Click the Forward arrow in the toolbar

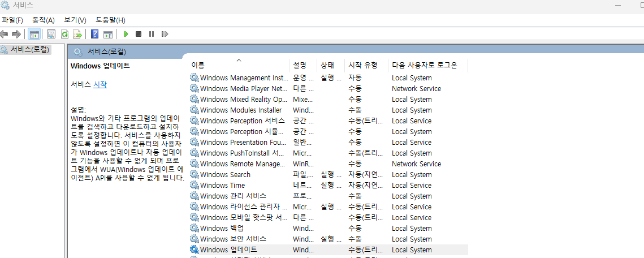coord(16,34)
